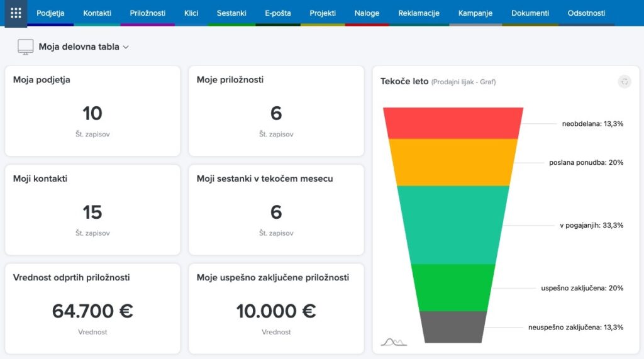644x359 pixels.
Task: Go to the Priložnosti tab
Action: click(x=147, y=13)
